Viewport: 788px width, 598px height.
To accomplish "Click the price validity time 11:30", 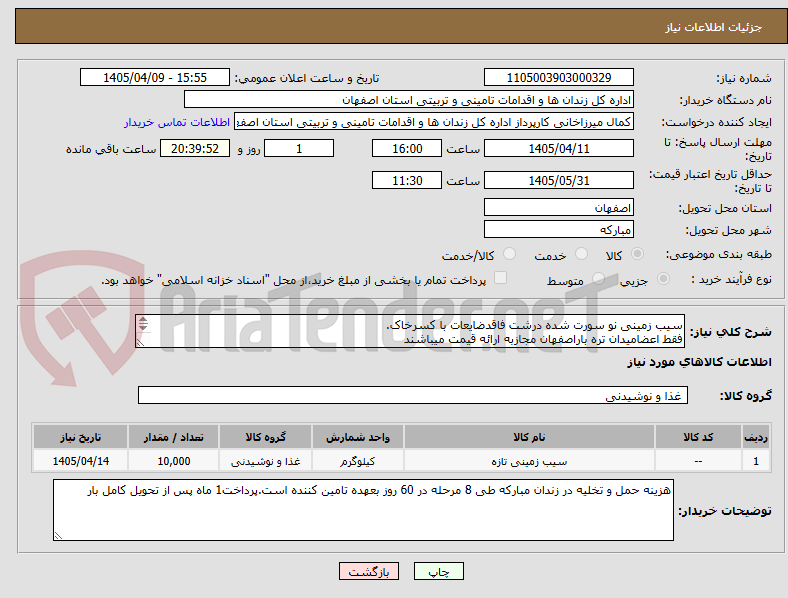I will (407, 180).
